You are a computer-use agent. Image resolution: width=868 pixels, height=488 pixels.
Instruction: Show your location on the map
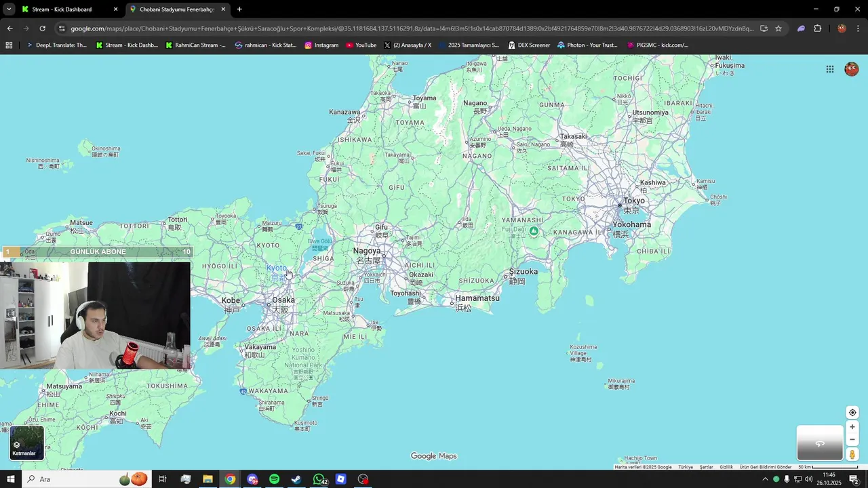(852, 413)
